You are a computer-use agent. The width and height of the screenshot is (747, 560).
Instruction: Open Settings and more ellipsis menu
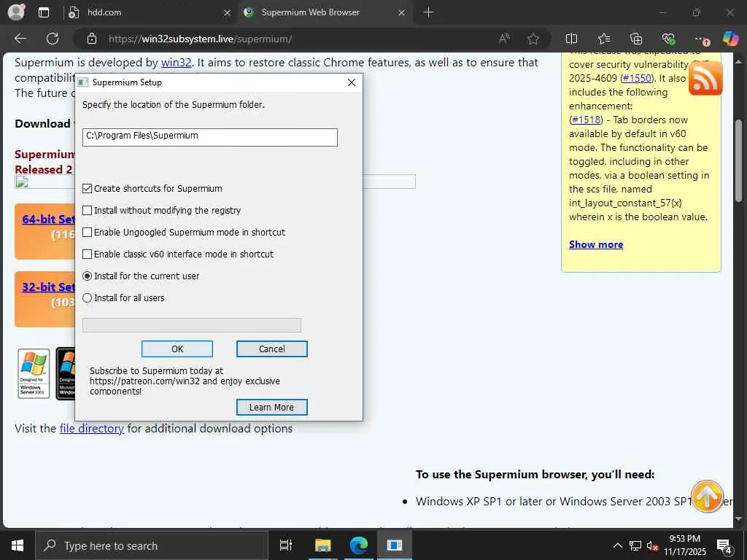(x=701, y=39)
